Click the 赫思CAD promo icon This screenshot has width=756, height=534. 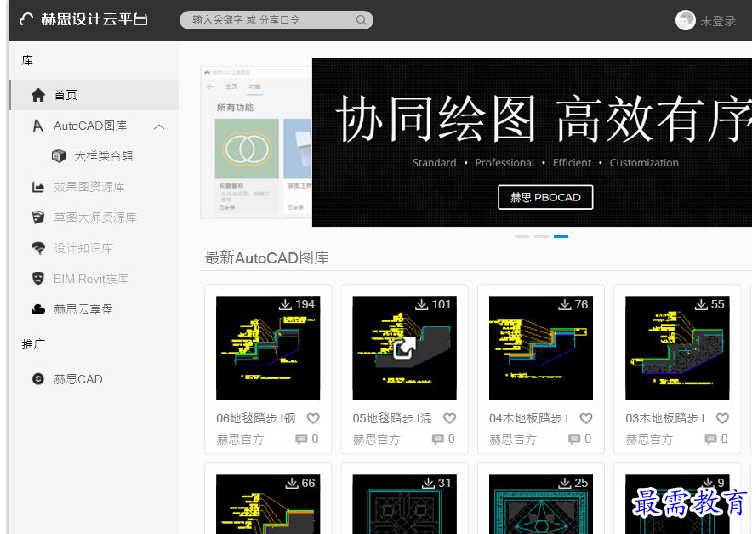click(x=38, y=379)
